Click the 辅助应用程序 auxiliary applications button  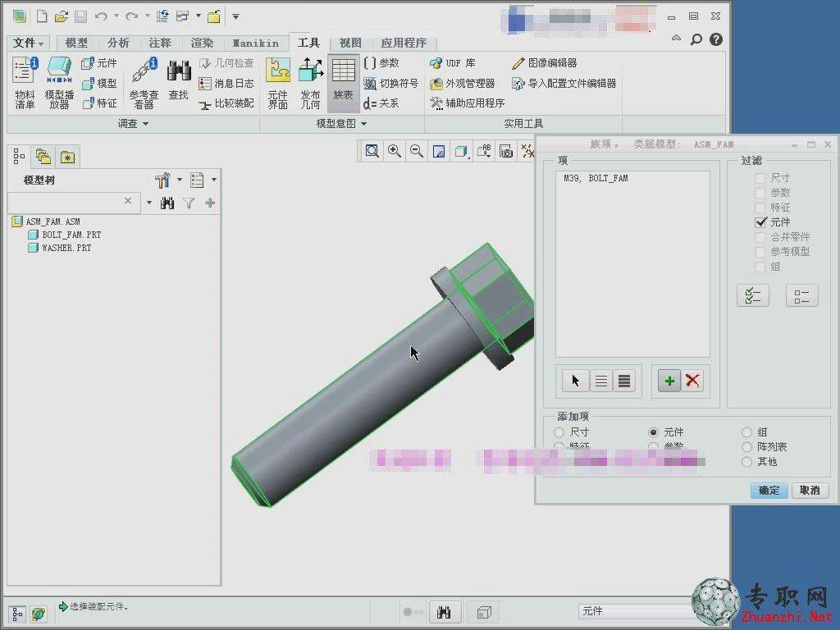pyautogui.click(x=467, y=103)
